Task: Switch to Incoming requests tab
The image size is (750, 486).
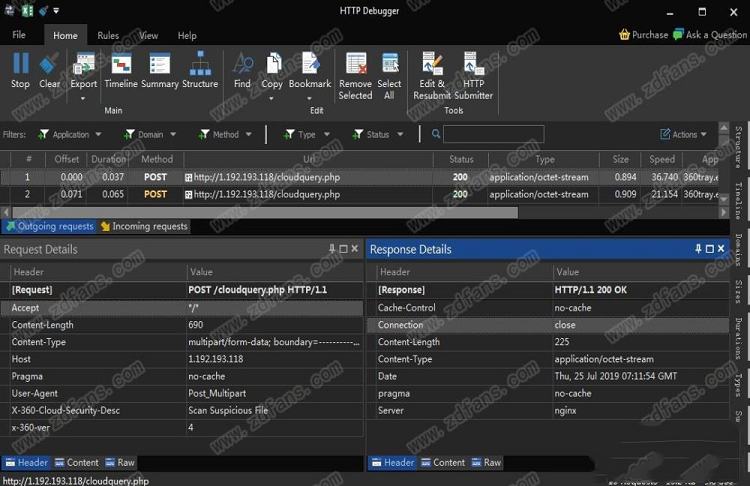Action: tap(144, 226)
